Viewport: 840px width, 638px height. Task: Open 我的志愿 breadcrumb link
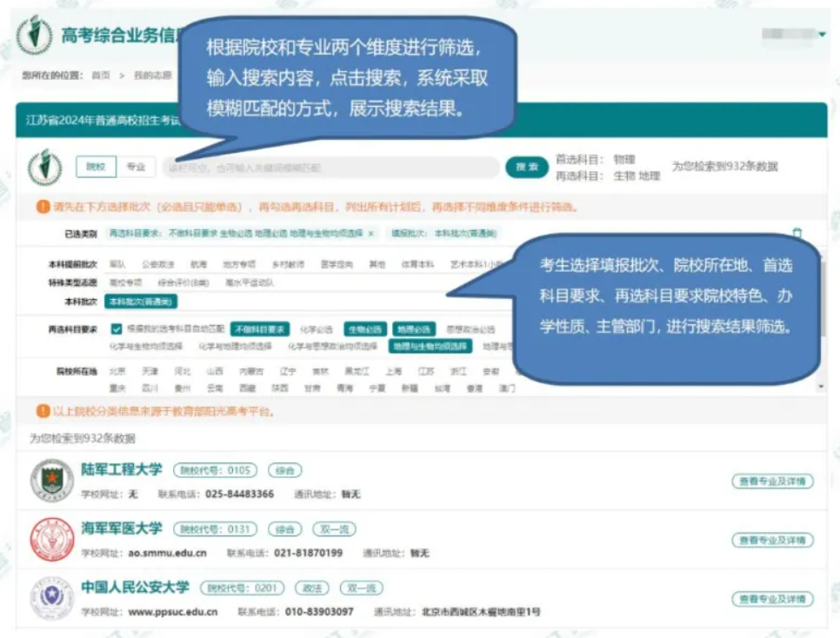click(153, 76)
